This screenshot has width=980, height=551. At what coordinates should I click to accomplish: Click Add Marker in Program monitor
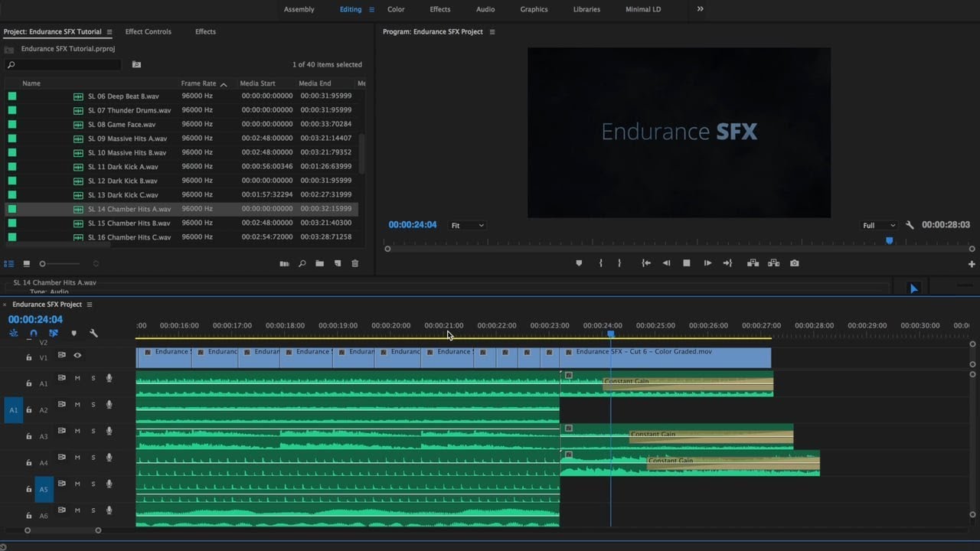(x=579, y=263)
